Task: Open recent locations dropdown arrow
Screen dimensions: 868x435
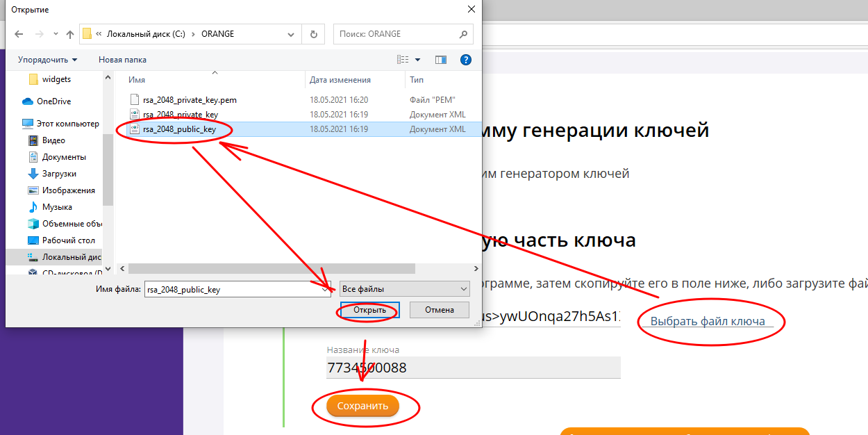Action: pos(56,34)
